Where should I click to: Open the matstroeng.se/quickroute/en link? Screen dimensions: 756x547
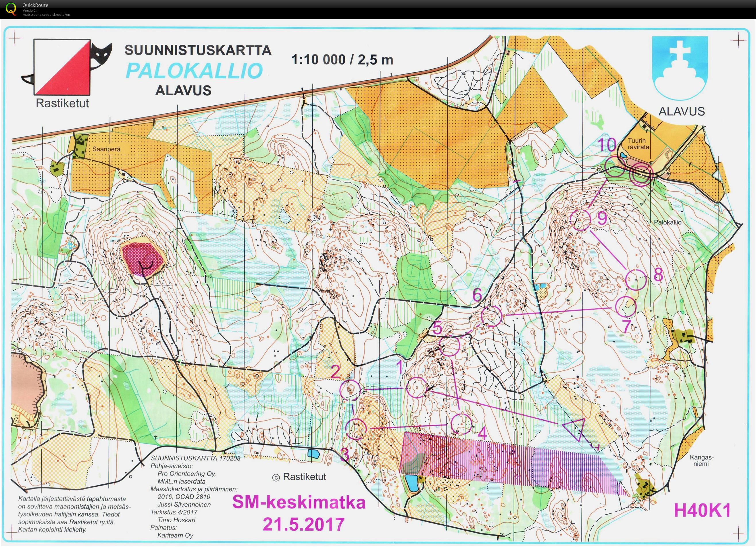coord(46,14)
